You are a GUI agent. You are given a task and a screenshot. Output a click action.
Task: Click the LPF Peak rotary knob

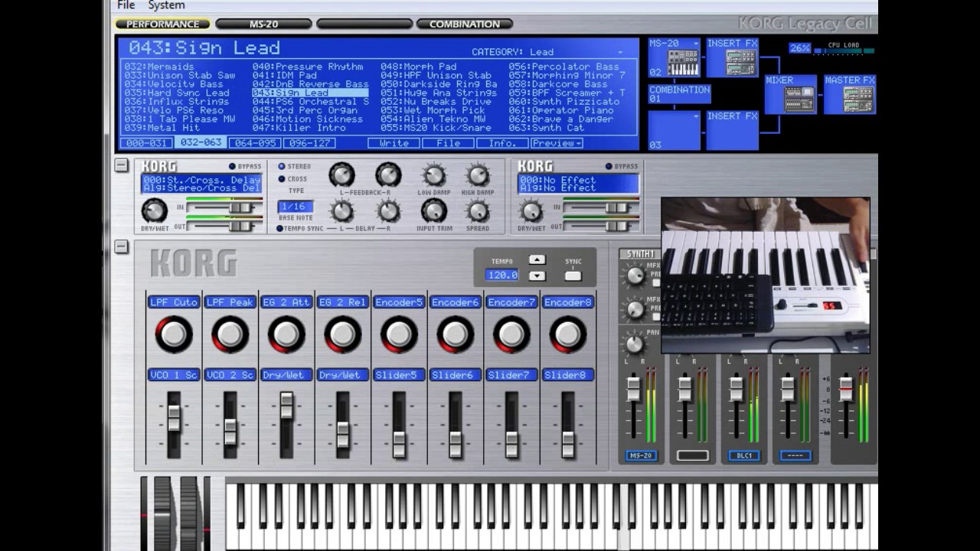(230, 334)
